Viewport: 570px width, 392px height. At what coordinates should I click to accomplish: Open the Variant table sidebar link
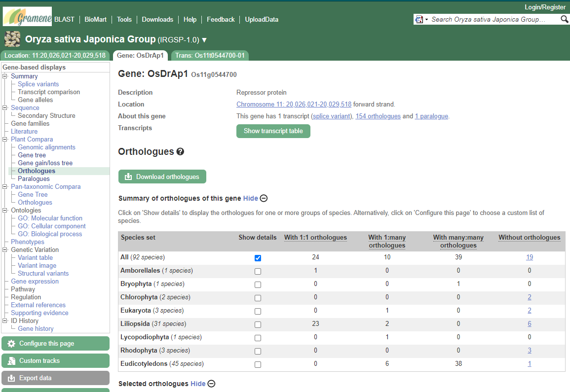(35, 257)
